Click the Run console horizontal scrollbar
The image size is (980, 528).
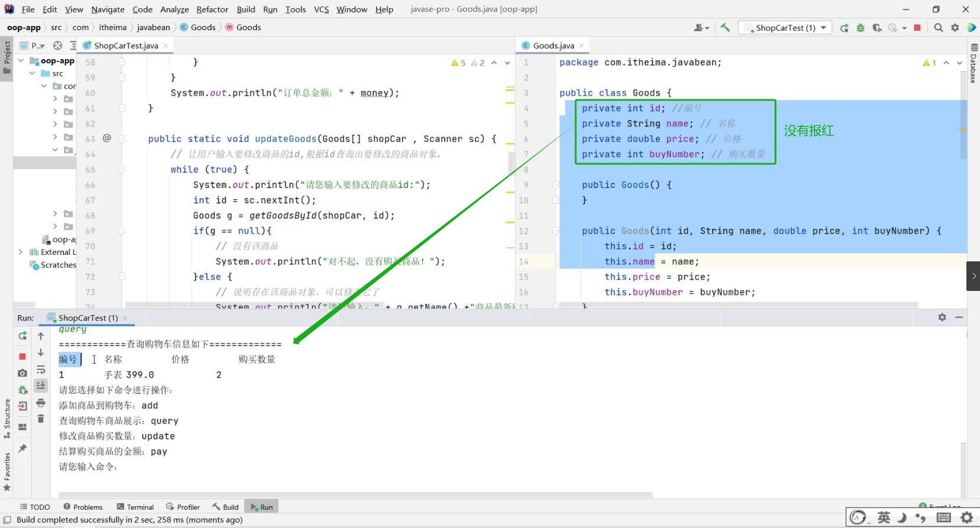point(355,495)
